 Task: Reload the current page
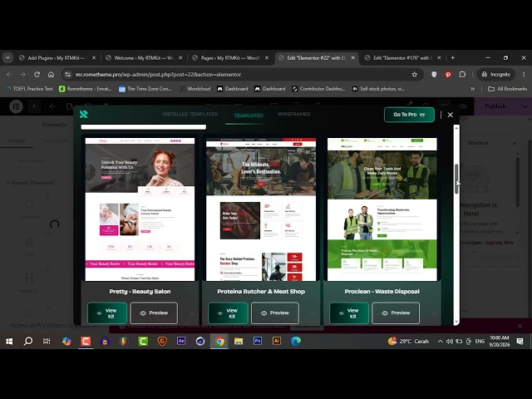click(x=37, y=74)
